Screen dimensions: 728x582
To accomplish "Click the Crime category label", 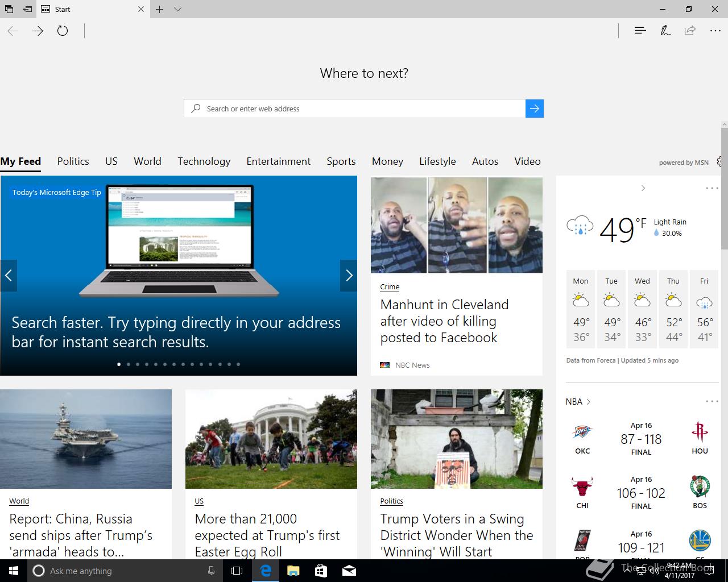I will (390, 287).
